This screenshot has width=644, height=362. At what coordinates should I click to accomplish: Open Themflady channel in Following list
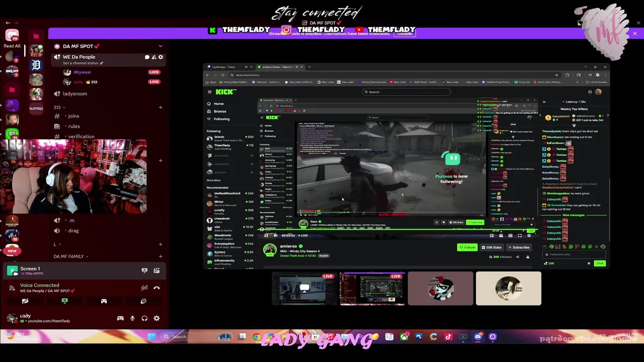pyautogui.click(x=230, y=146)
